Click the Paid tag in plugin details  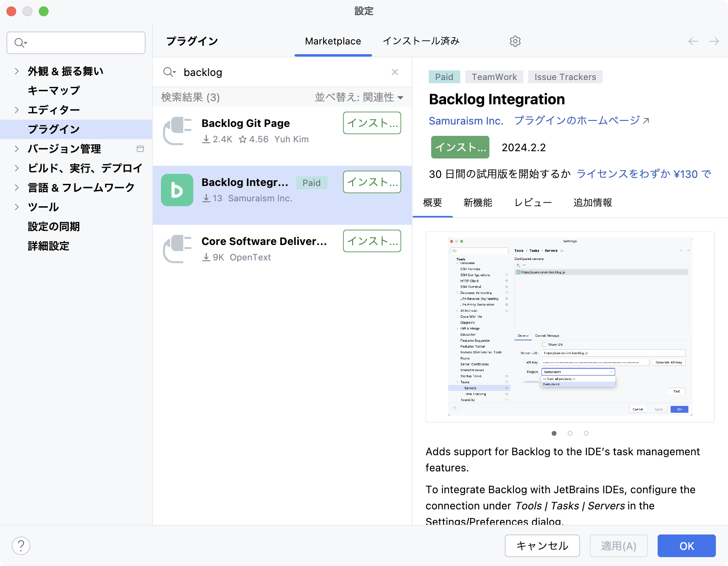tap(444, 77)
